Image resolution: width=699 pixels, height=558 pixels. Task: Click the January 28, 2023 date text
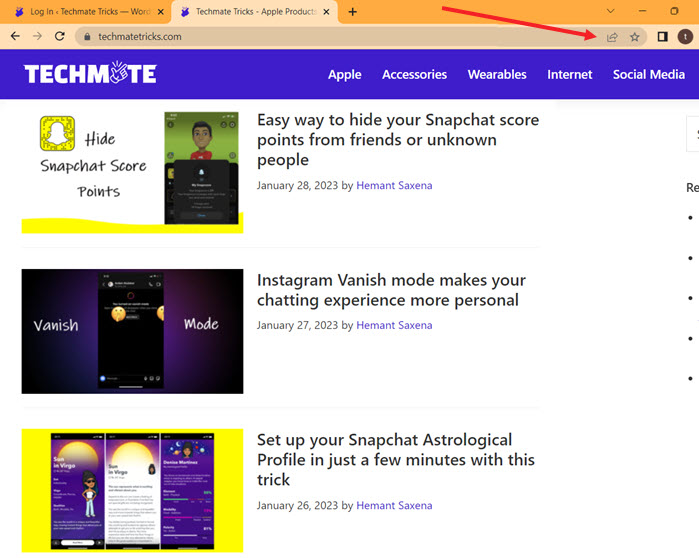click(297, 185)
